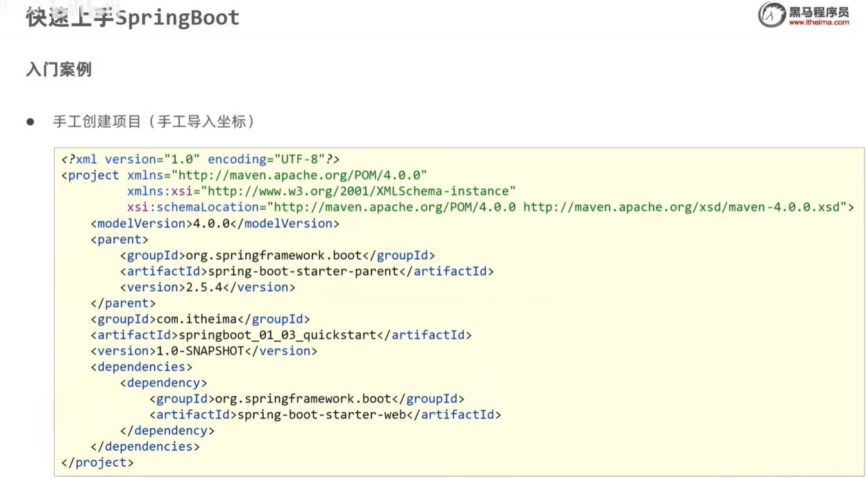The width and height of the screenshot is (868, 478).
Task: Select the spring-boot-starter-parent artifactId line
Action: pos(307,271)
